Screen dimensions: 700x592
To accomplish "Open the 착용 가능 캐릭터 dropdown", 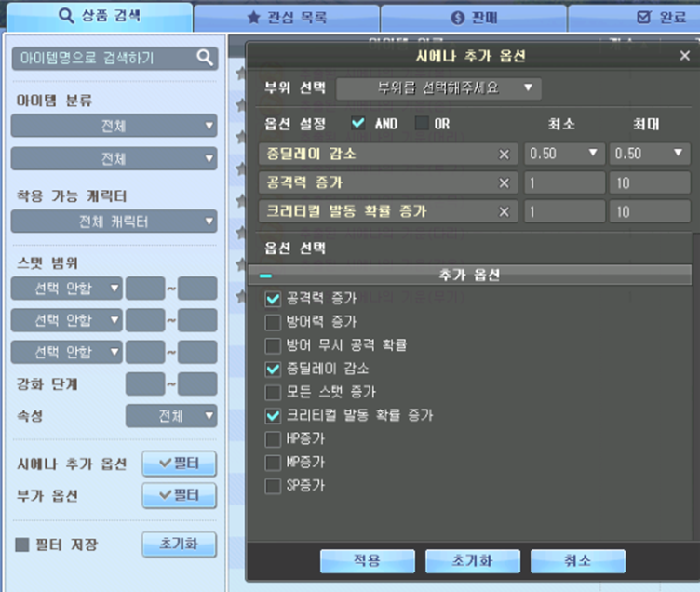I will (114, 222).
